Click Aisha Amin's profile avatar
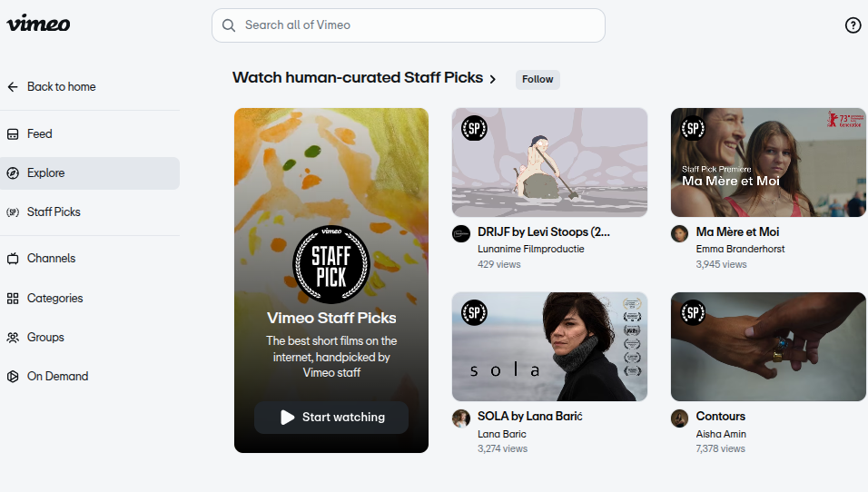868x492 pixels. (679, 418)
